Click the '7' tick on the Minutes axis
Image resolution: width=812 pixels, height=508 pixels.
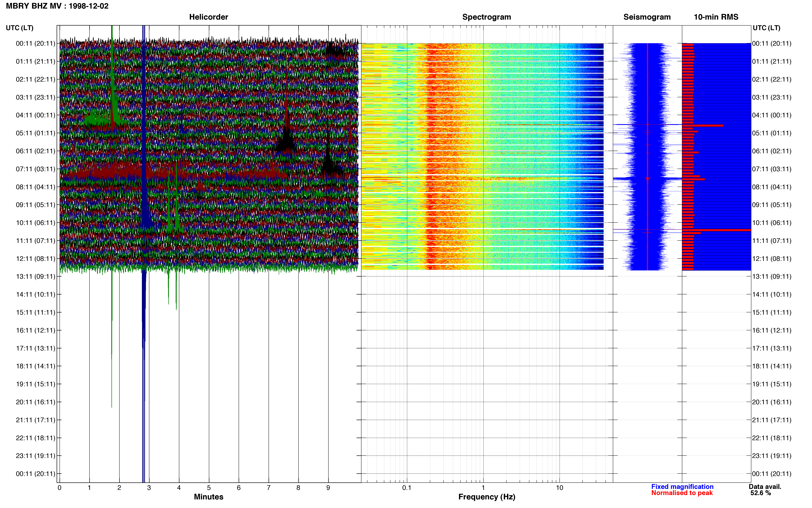point(269,488)
